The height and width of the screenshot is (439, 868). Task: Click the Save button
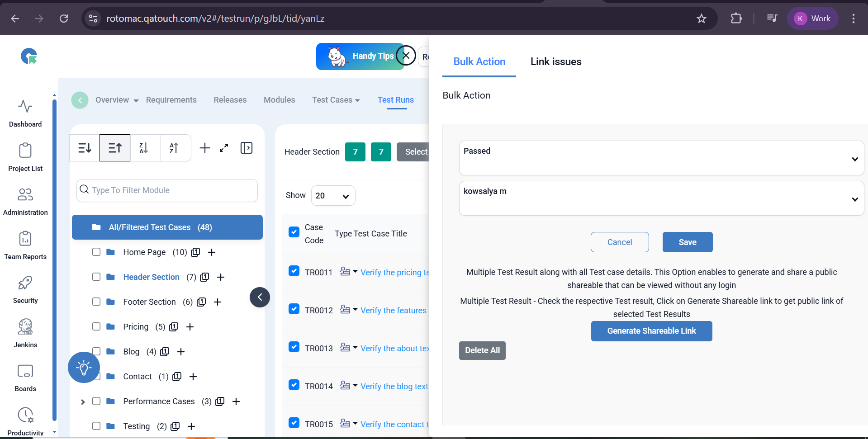[x=687, y=242]
